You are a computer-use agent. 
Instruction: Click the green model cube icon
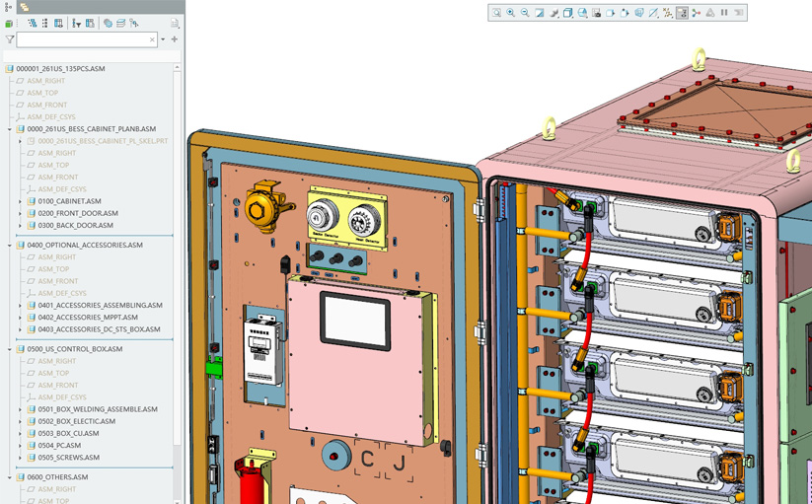point(9,24)
